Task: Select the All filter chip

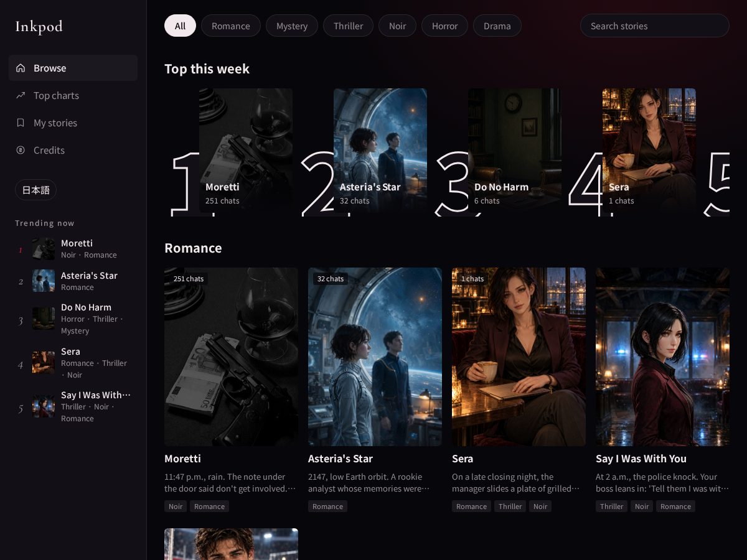Action: (180, 26)
